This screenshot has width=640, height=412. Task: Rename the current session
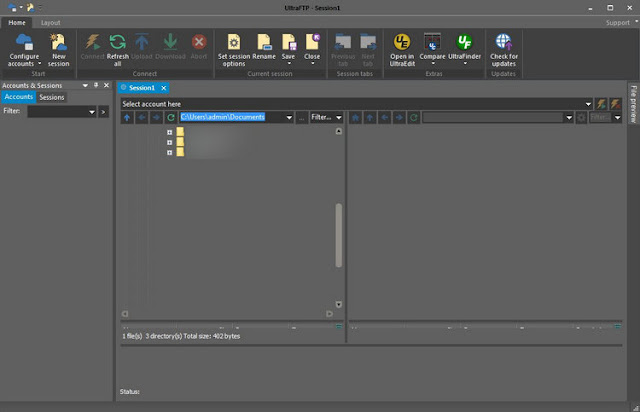(x=264, y=47)
